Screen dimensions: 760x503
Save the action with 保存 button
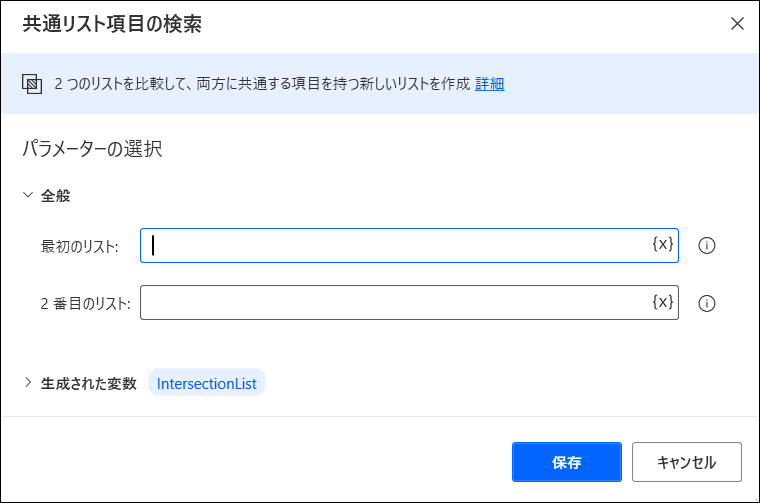point(567,462)
